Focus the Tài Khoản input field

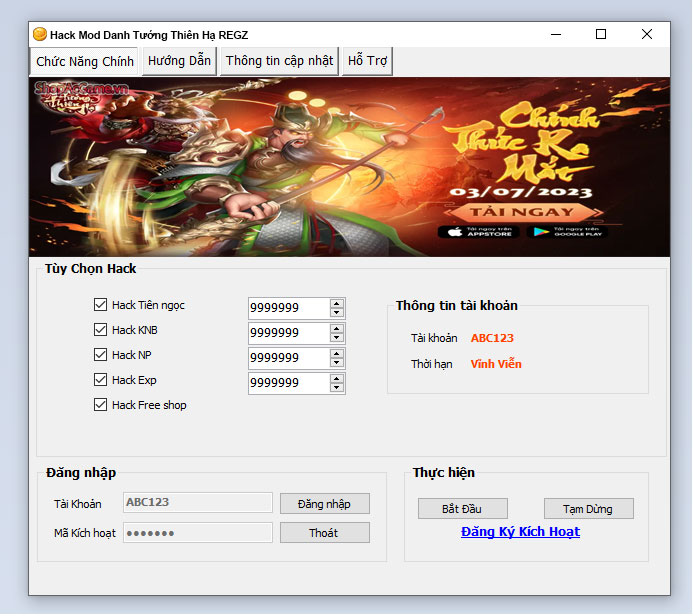[198, 503]
